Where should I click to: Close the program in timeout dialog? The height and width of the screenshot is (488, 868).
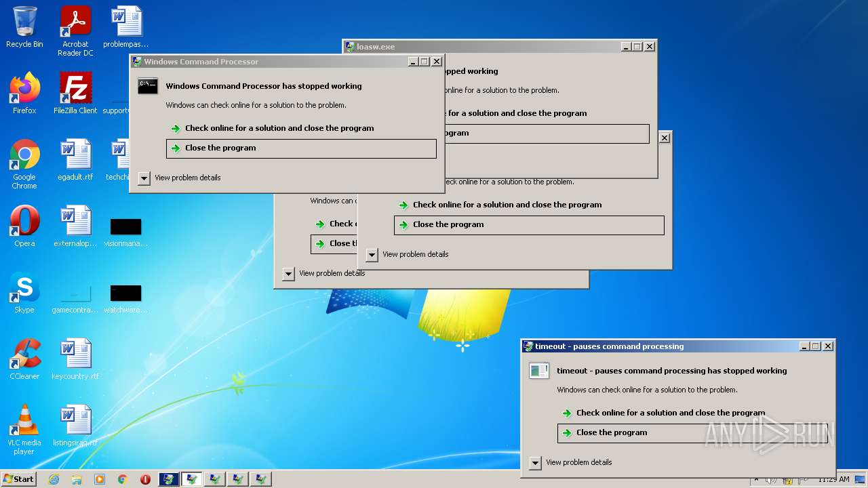(x=692, y=433)
